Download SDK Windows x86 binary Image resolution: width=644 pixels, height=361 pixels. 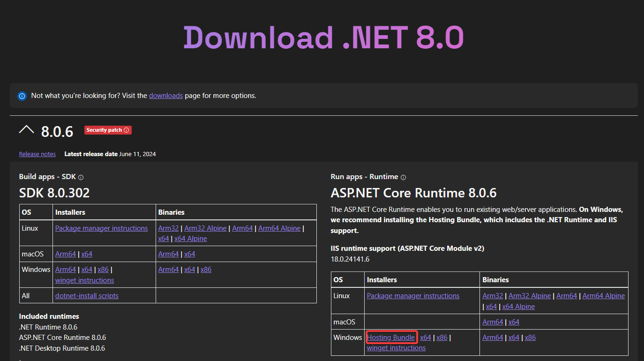coord(206,270)
